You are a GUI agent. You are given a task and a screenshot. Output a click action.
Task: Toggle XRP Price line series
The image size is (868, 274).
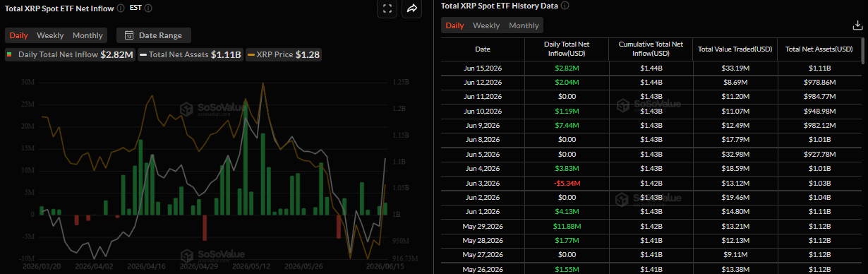pos(284,54)
